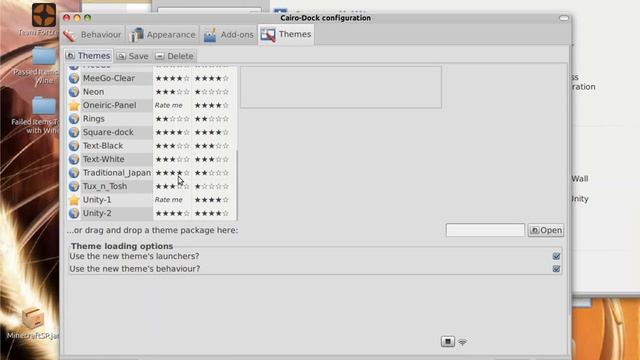Click the theme list vertical scrollbar
This screenshot has width=640, height=360.
click(x=237, y=184)
